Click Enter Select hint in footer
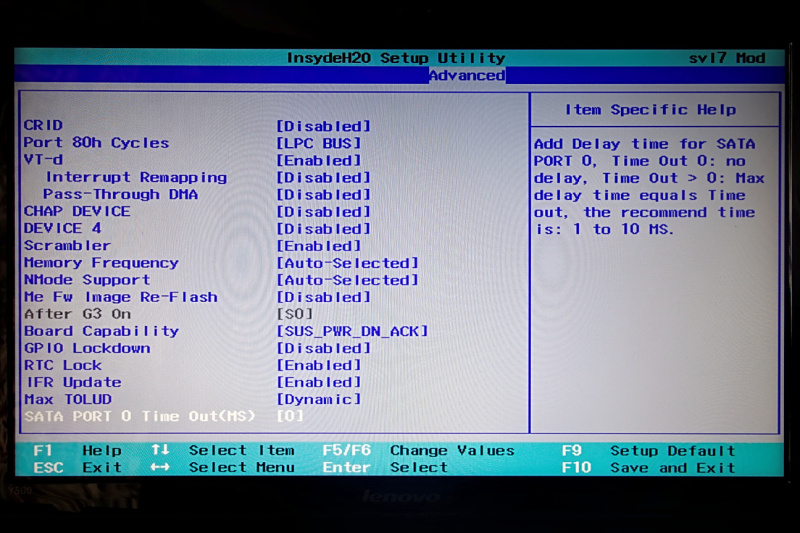This screenshot has height=533, width=800. pyautogui.click(x=385, y=467)
